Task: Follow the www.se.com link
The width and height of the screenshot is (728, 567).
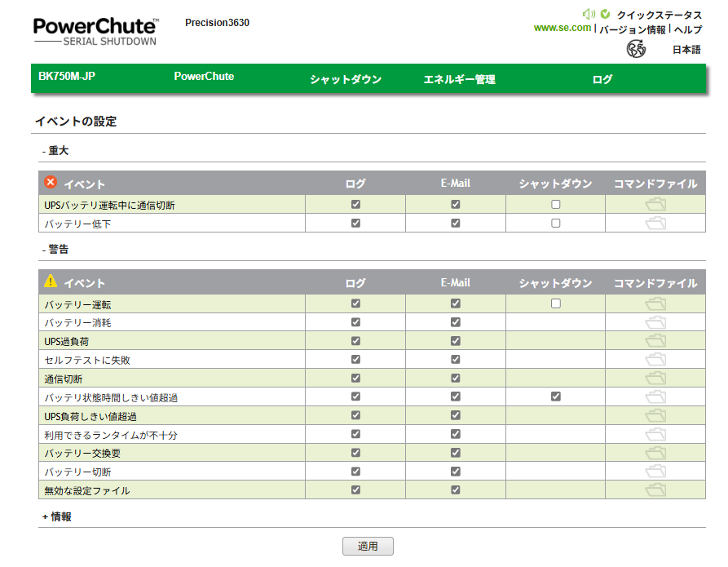Action: [x=562, y=28]
